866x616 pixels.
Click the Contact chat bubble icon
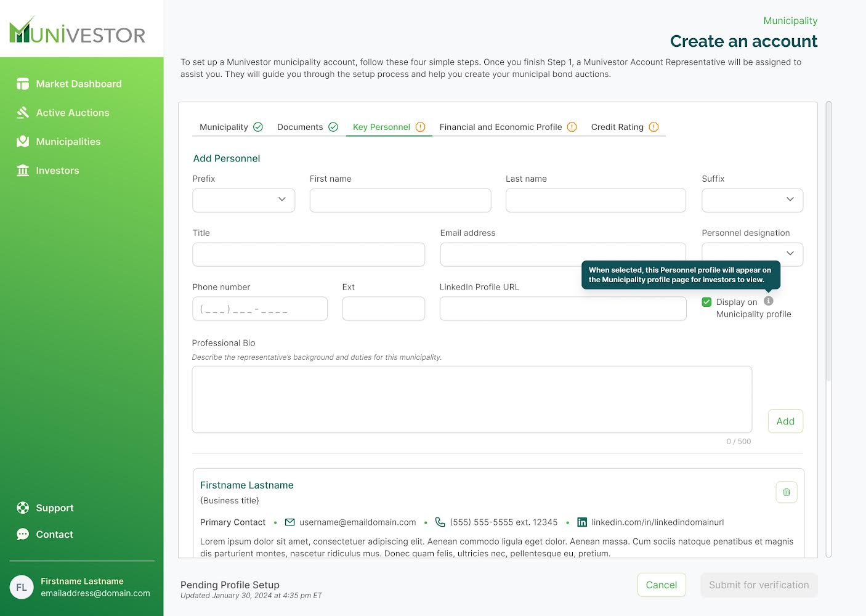[x=23, y=535]
